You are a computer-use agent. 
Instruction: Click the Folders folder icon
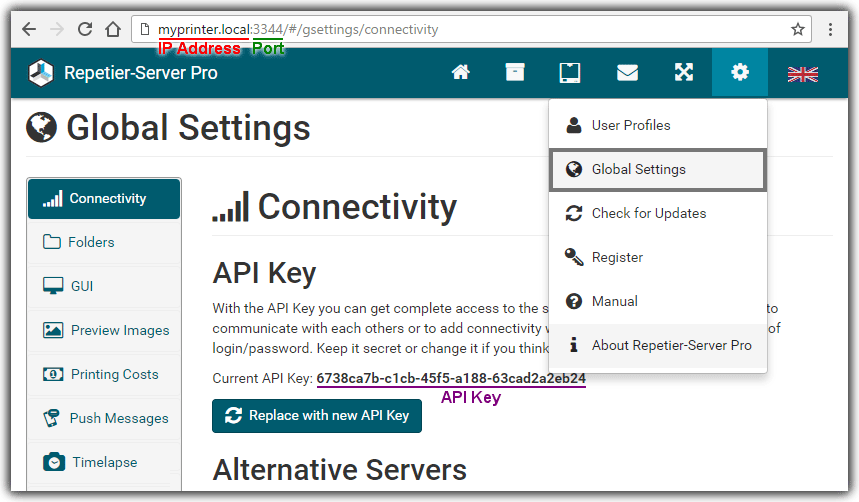[52, 242]
